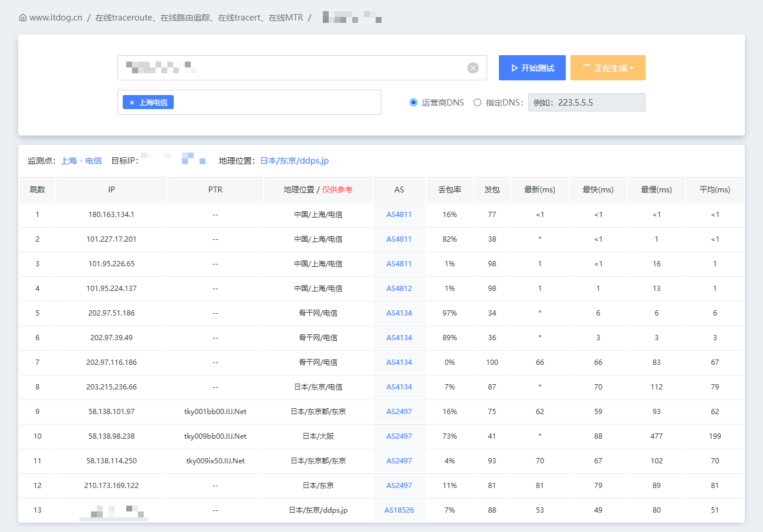Select IP cell 210.173.169.122

pyautogui.click(x=112, y=486)
